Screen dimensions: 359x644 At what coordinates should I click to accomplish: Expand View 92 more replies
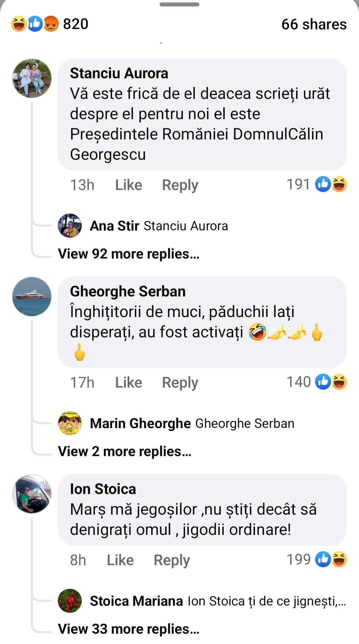pos(129,254)
